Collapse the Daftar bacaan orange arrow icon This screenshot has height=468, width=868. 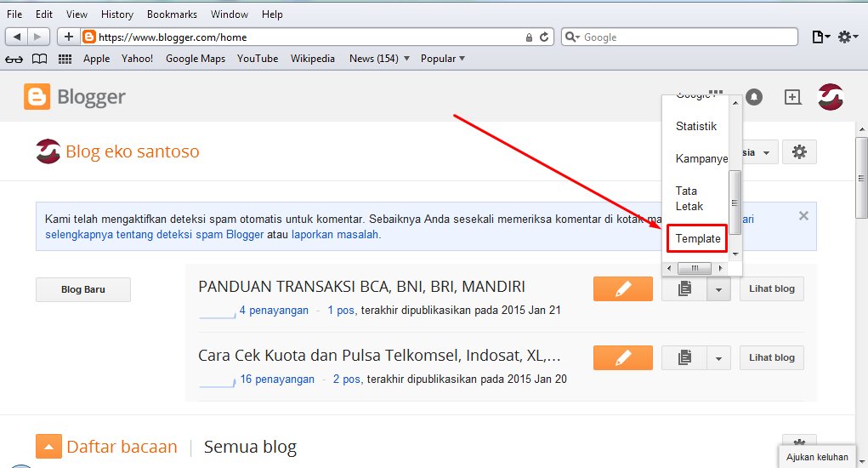tap(48, 447)
